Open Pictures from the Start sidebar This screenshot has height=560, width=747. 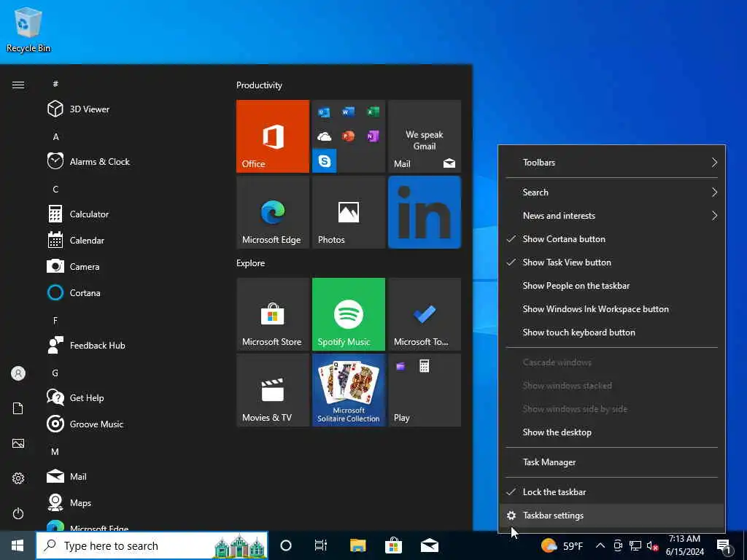click(x=18, y=443)
